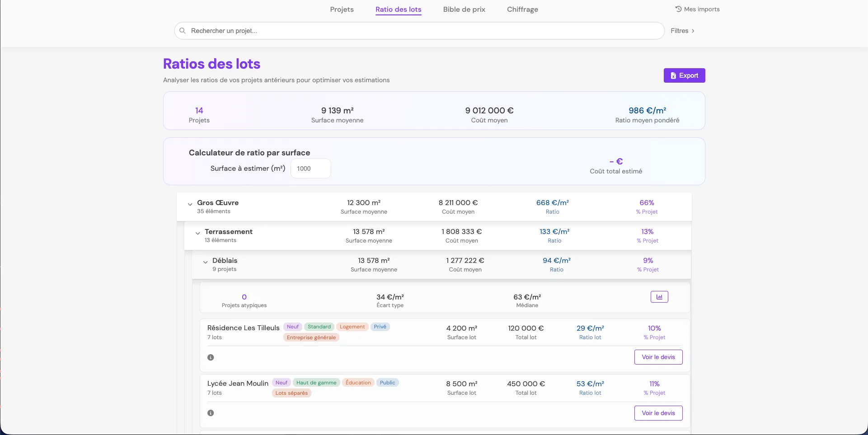The image size is (868, 435).
Task: View devis for Lycée Jean Moulin
Action: click(x=658, y=413)
